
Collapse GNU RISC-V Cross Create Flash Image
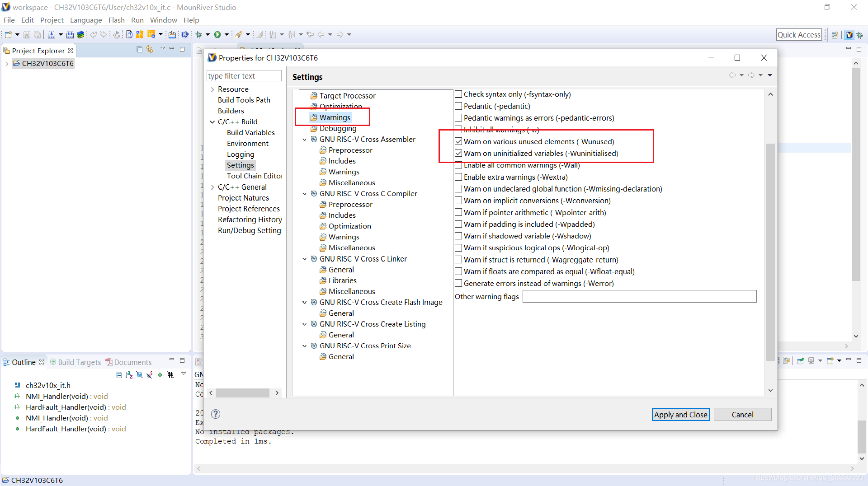point(305,302)
